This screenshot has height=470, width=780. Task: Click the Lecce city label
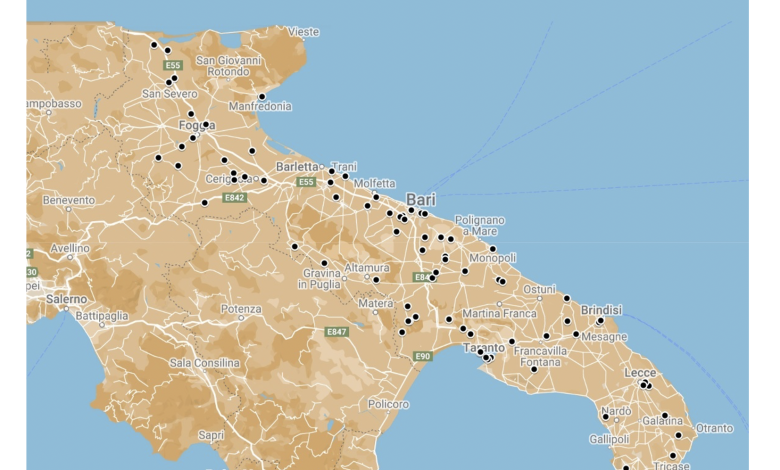pyautogui.click(x=640, y=372)
